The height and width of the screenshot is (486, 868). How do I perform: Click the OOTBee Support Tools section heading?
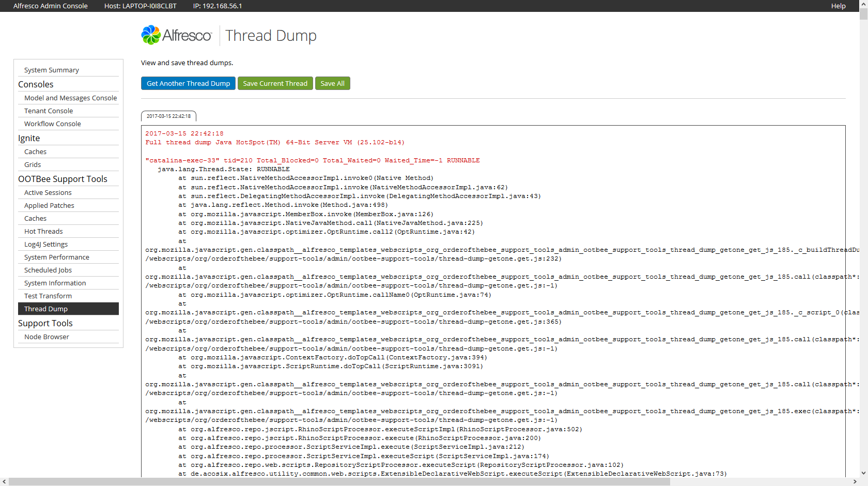[63, 179]
